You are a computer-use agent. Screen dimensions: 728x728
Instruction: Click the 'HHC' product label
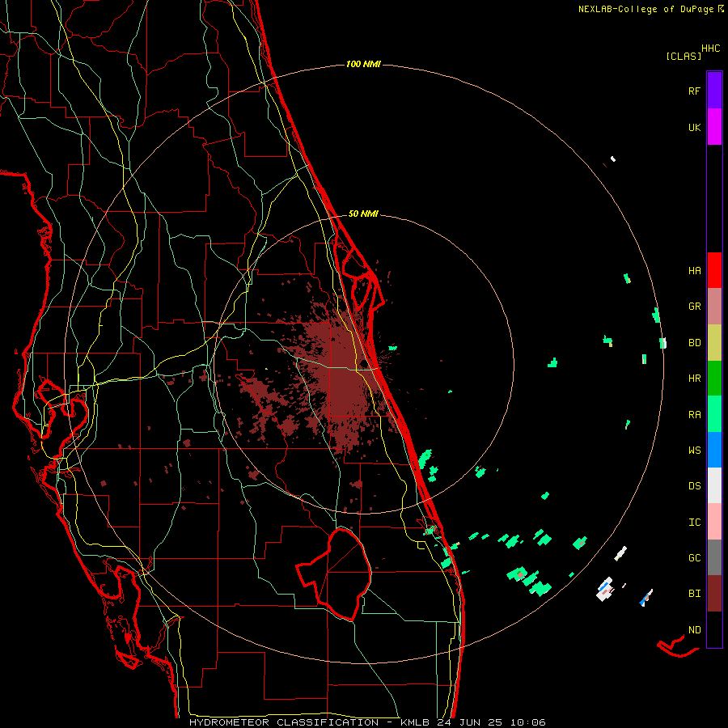click(x=711, y=49)
